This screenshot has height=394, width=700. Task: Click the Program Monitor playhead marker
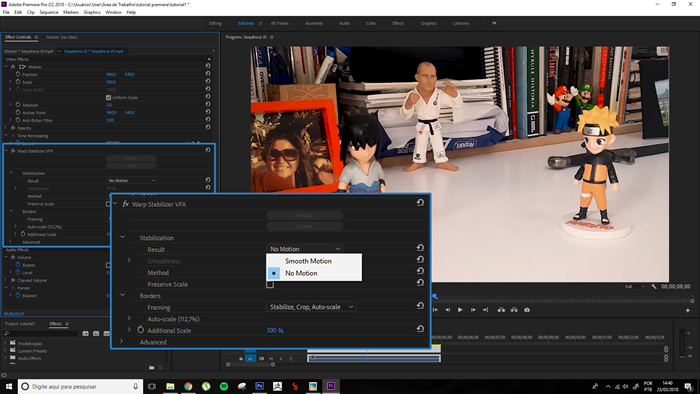click(x=435, y=296)
